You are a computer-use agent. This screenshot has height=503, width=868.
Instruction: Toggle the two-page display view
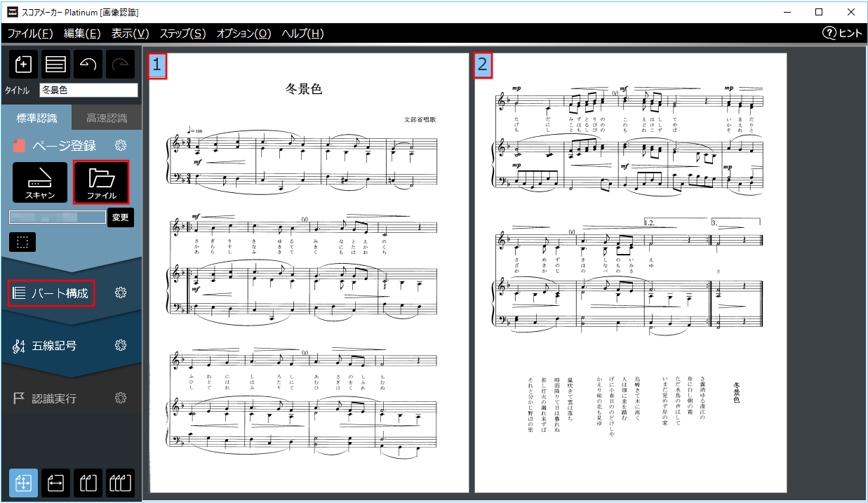(x=88, y=483)
